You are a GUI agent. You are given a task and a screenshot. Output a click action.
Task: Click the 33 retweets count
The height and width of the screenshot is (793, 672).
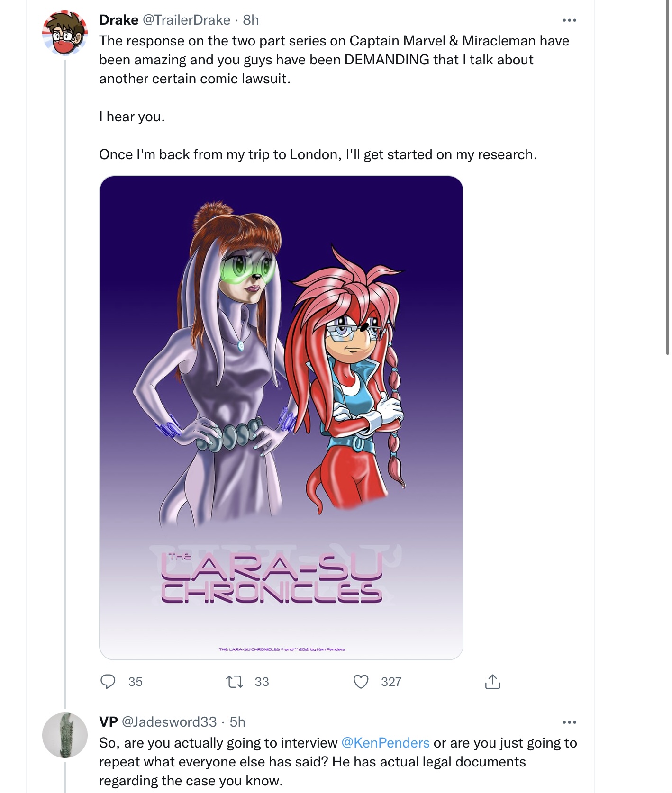[x=262, y=682]
